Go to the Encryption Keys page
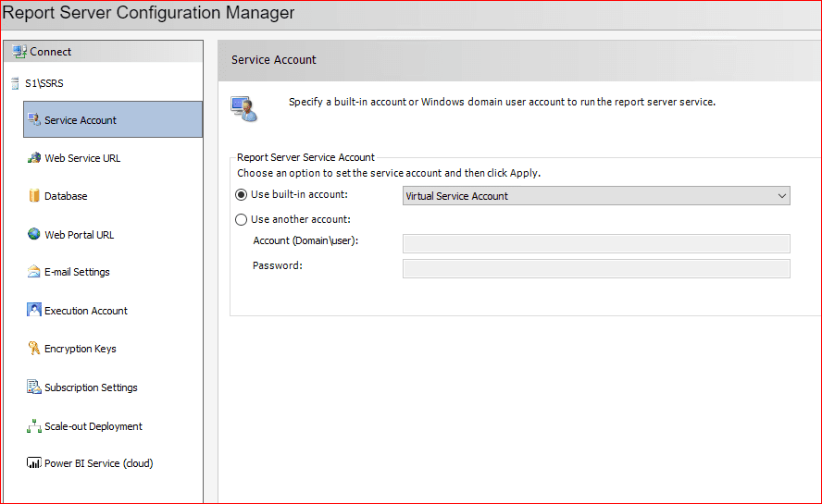 81,349
